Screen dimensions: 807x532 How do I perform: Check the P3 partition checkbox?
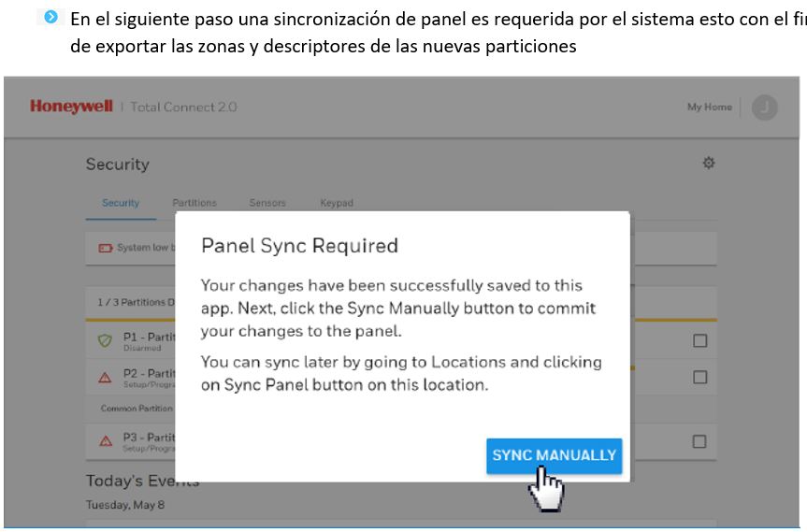(x=699, y=441)
